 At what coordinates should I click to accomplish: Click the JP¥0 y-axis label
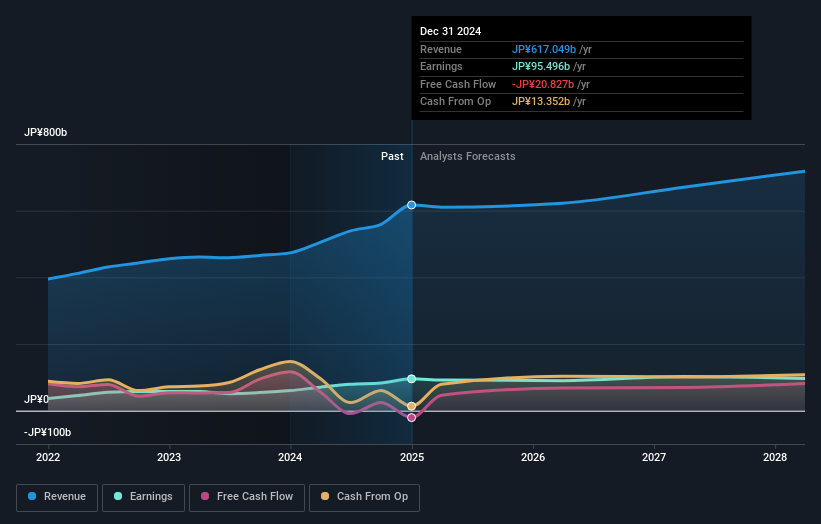tap(36, 399)
